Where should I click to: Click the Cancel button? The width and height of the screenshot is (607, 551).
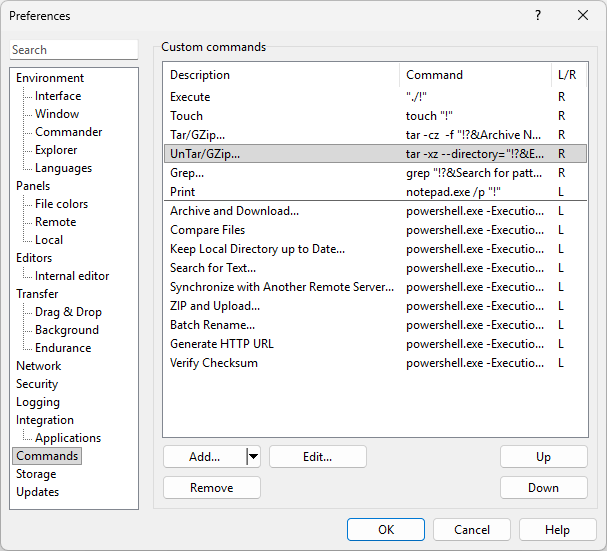click(x=472, y=530)
